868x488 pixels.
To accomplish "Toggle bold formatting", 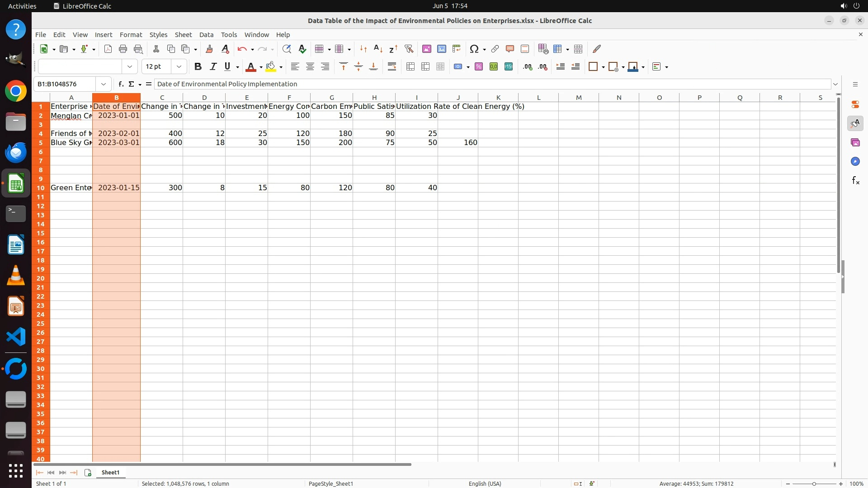I will 198,67.
